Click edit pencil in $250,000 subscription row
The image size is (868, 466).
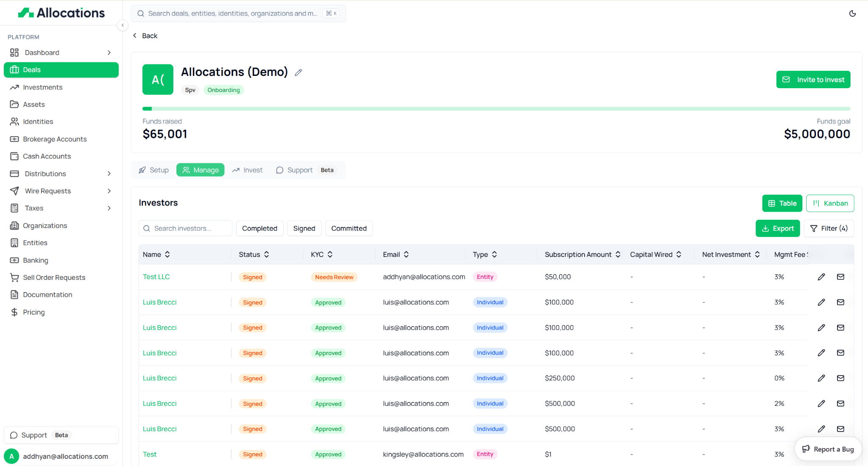click(821, 378)
